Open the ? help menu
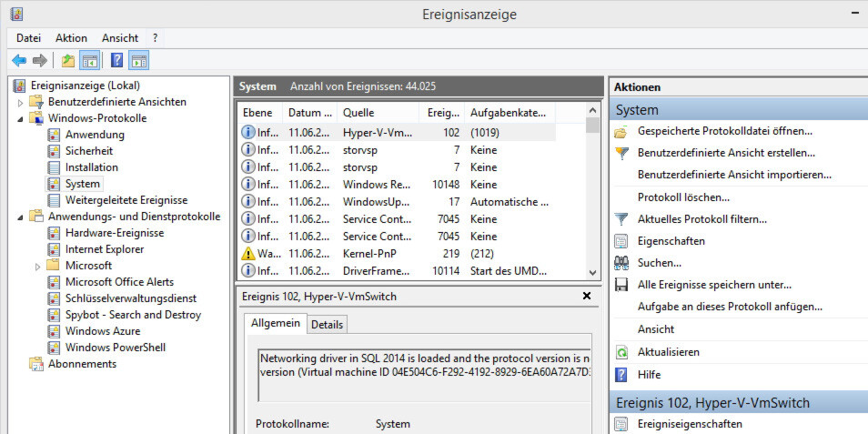Screen dimensions: 868x434 pyautogui.click(x=155, y=38)
